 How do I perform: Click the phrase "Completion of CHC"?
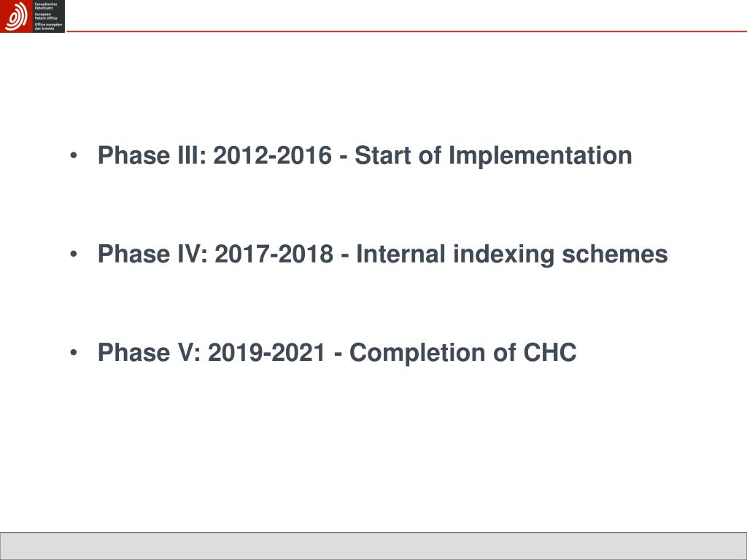pyautogui.click(x=462, y=354)
